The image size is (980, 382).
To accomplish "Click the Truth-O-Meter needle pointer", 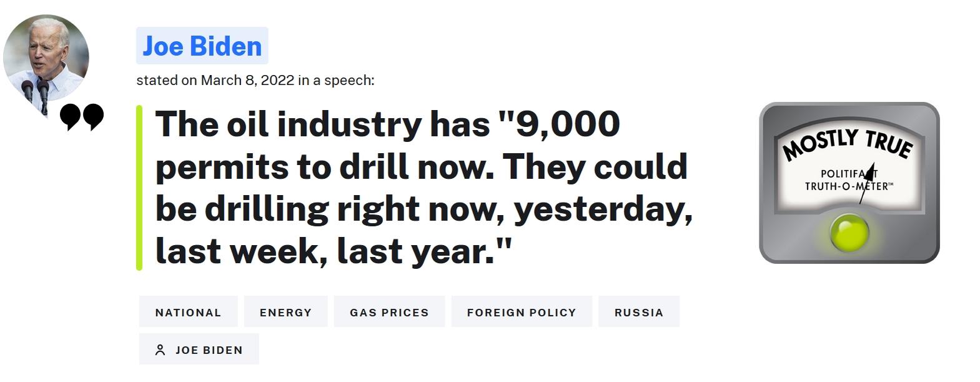I will point(866,183).
